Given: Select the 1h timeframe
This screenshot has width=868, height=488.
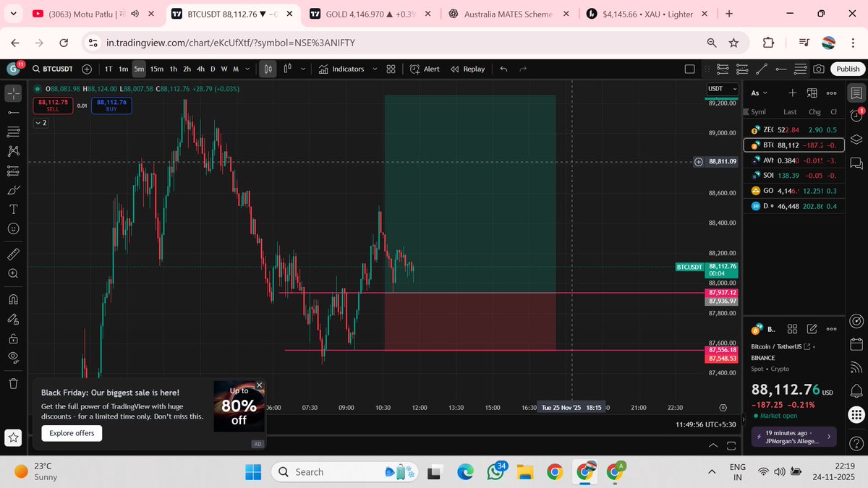Looking at the screenshot, I should click(x=174, y=69).
